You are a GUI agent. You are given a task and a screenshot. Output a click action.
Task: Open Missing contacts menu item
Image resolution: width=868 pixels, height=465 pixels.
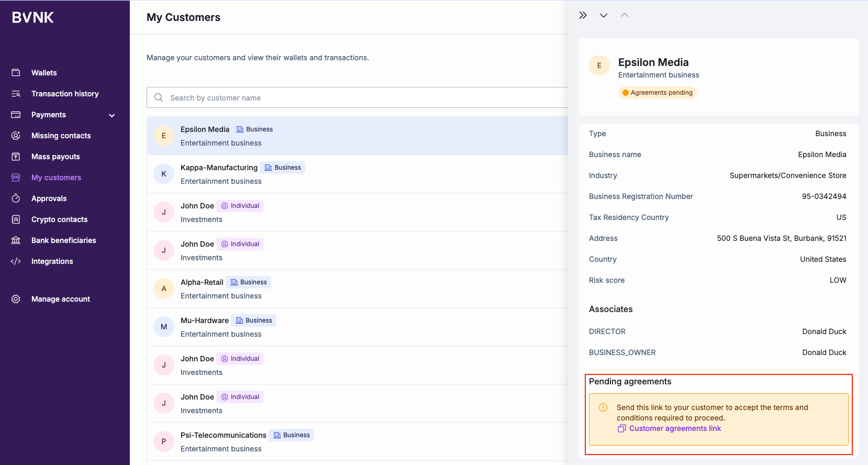(61, 136)
